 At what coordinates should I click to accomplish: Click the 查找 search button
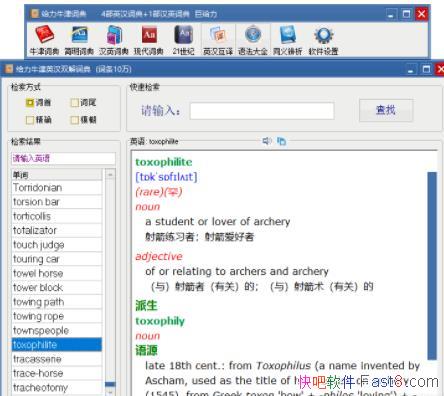click(x=386, y=110)
